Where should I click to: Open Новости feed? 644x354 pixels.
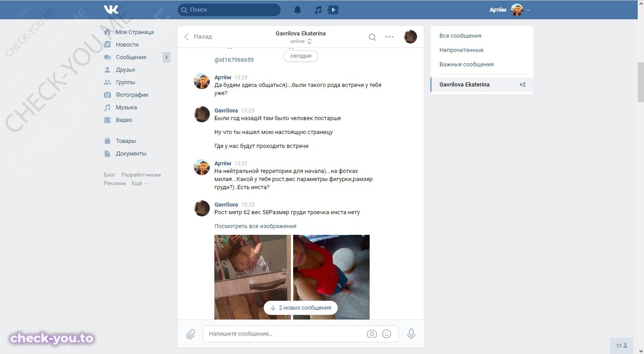[x=127, y=45]
